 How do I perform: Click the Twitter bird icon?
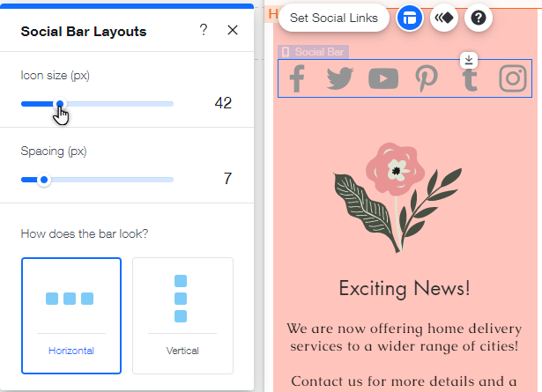(x=340, y=78)
